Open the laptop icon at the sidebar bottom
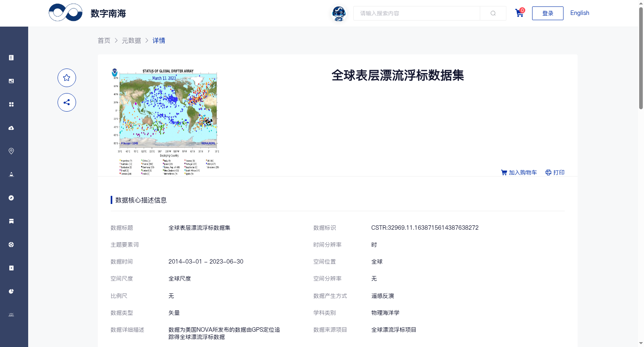644x347 pixels. (x=11, y=315)
